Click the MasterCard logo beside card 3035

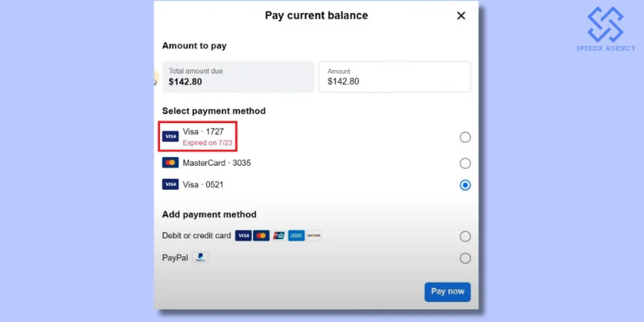[x=170, y=163]
